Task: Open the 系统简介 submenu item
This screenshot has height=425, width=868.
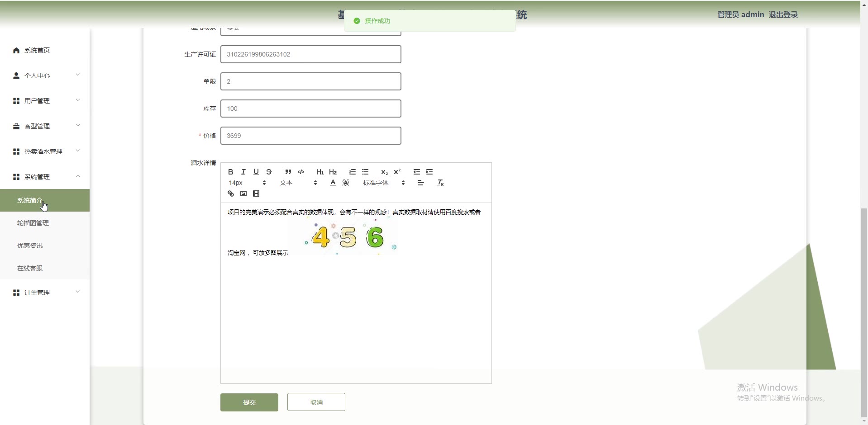Action: [x=45, y=200]
